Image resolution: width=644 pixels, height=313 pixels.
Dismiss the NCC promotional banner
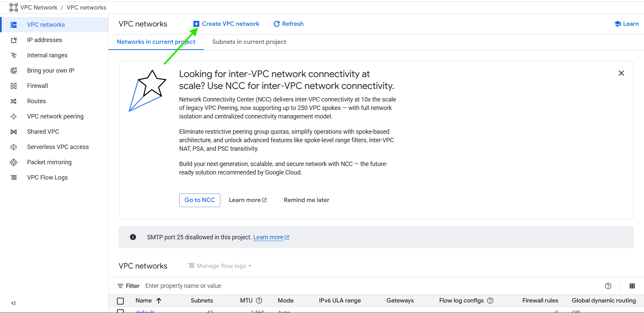point(621,73)
